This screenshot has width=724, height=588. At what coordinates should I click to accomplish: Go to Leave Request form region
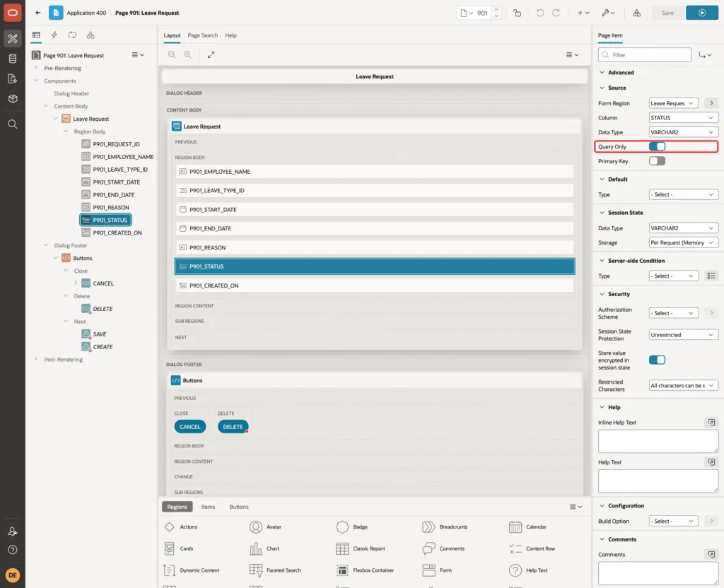pos(711,103)
